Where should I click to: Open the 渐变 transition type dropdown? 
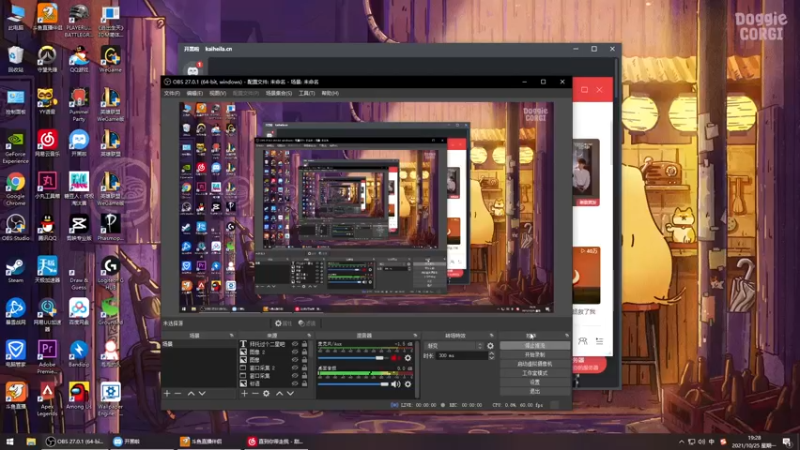[455, 345]
